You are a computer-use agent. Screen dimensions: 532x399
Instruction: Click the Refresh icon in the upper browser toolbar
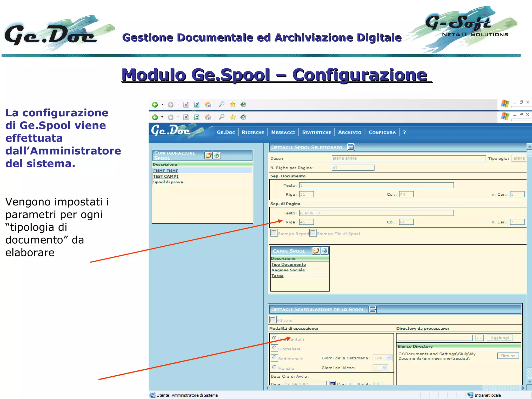click(x=197, y=105)
